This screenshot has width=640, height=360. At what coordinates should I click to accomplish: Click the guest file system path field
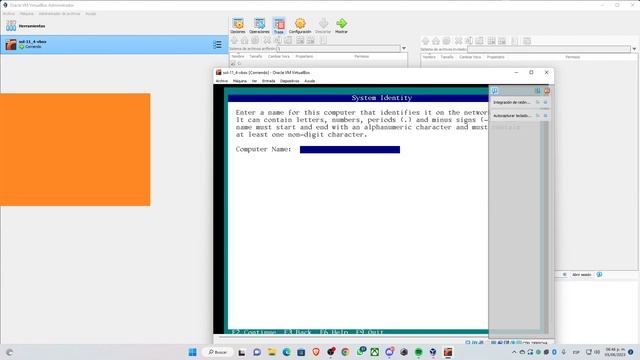(549, 49)
